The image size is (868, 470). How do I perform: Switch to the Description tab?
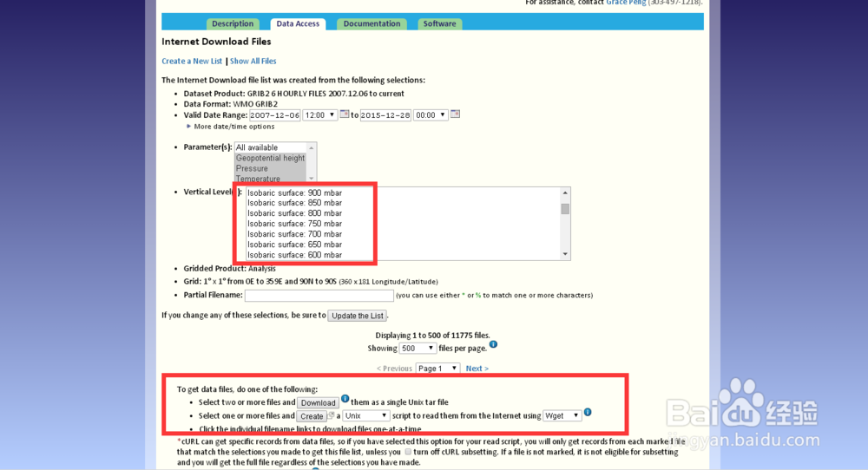233,23
